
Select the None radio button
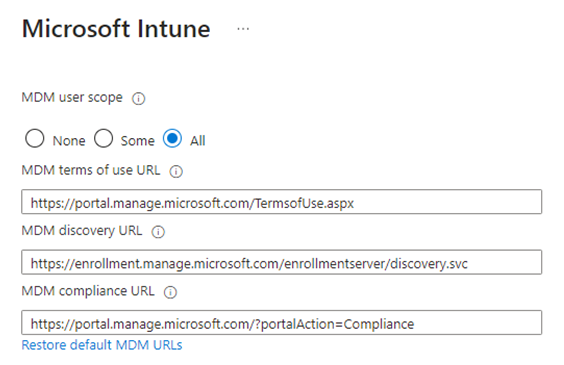35,138
